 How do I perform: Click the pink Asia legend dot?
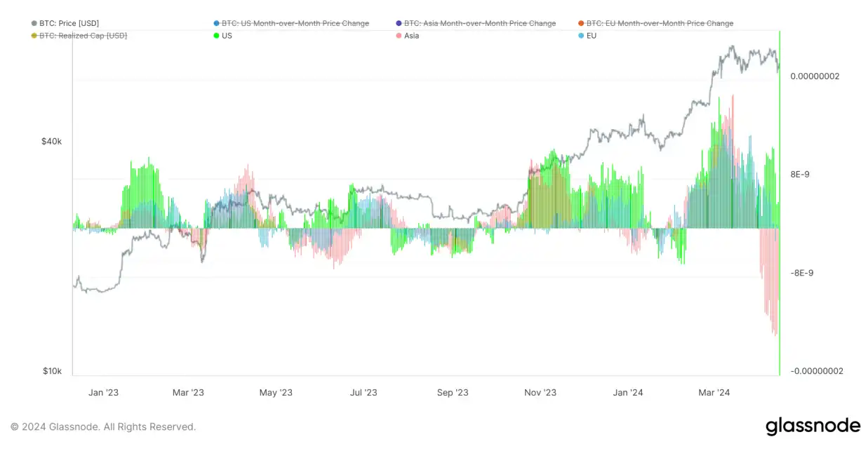click(x=399, y=36)
